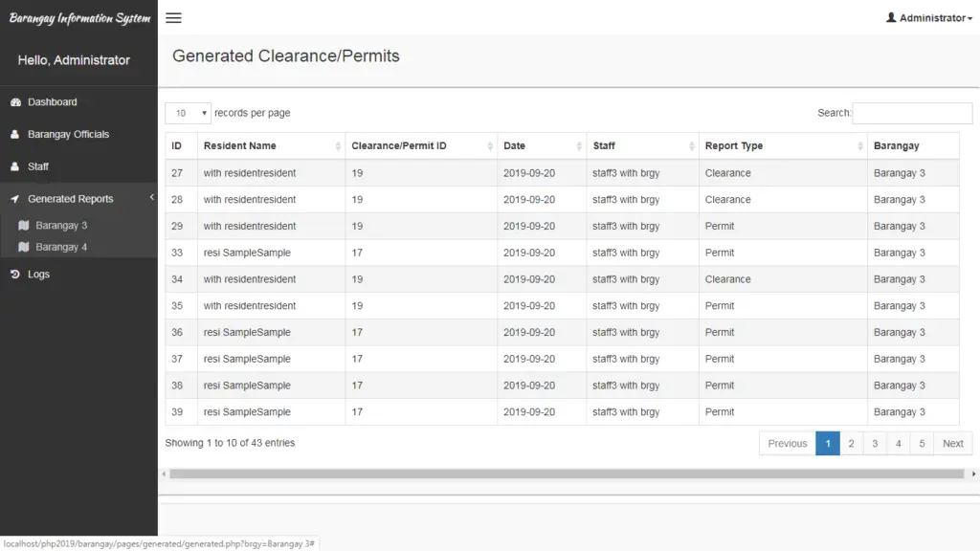Screen dimensions: 980x551
Task: Click the Administrator user icon
Action: point(890,16)
